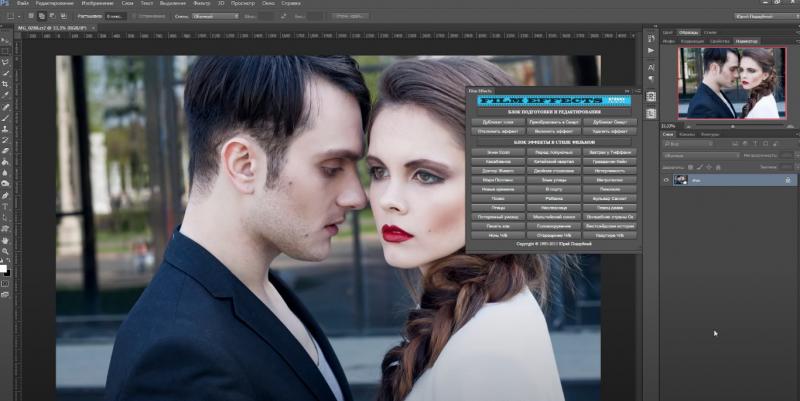Select the Lasso tool
800x401 pixels.
[6, 61]
